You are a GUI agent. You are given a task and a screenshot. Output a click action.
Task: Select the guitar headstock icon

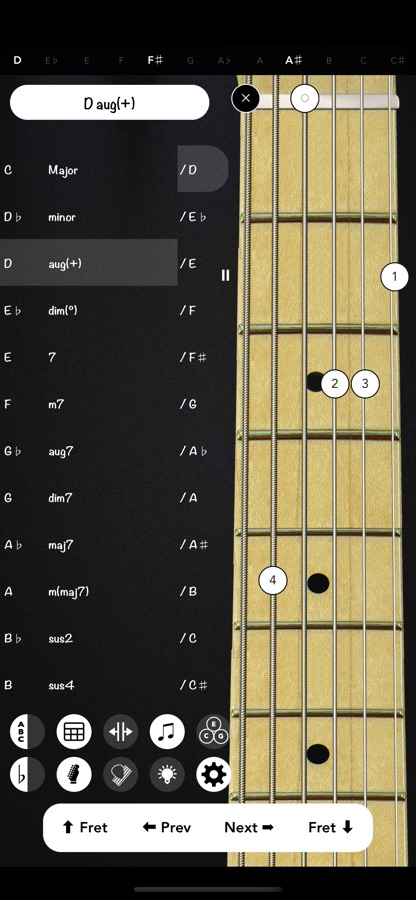tap(74, 774)
